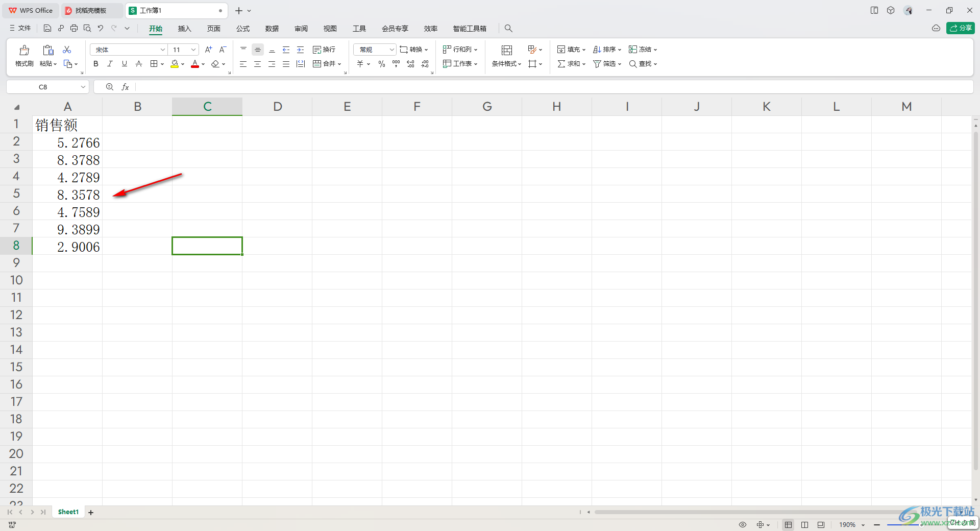Image resolution: width=980 pixels, height=531 pixels.
Task: Open the 插入 (Insert) ribbon tab
Action: click(x=184, y=29)
